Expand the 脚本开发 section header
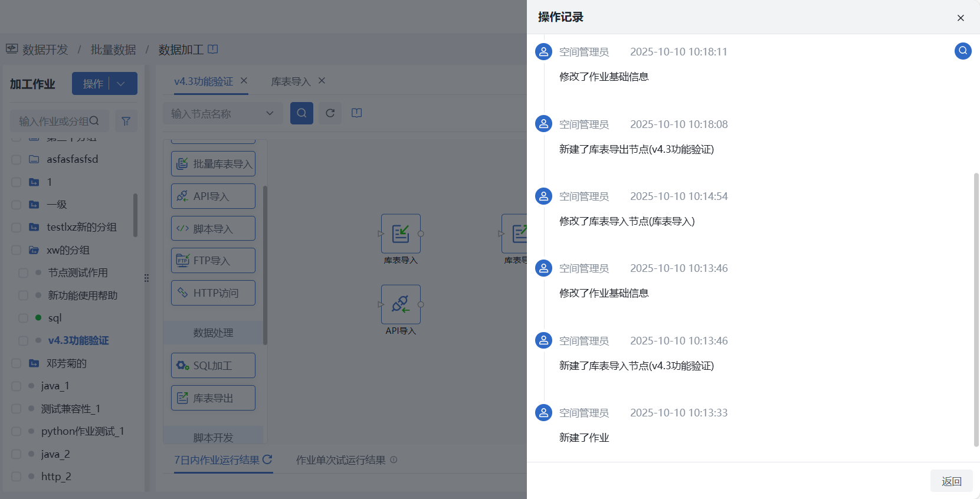 [213, 436]
